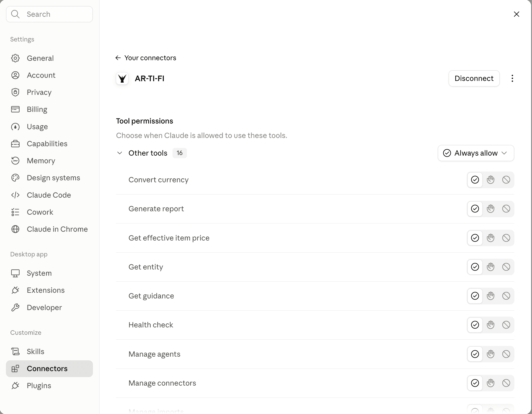532x414 pixels.
Task: Open the Capabilities section
Action: point(49,144)
